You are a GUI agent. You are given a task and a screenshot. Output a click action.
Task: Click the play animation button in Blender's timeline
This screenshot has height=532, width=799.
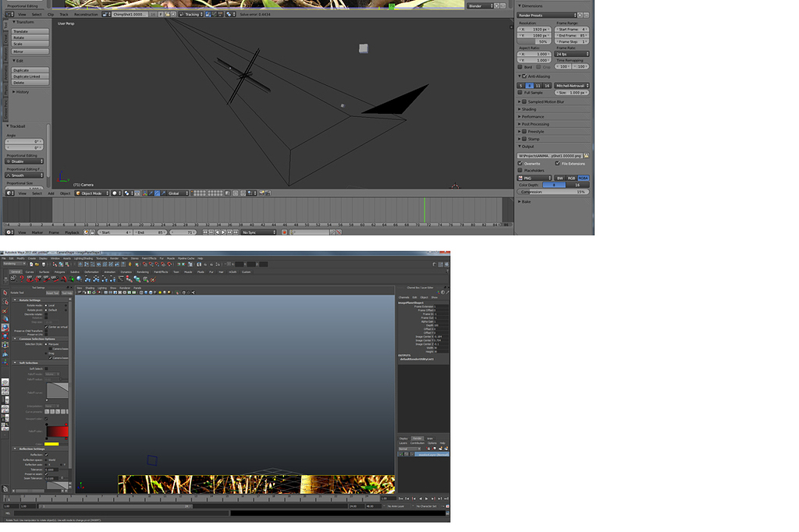[x=223, y=232]
